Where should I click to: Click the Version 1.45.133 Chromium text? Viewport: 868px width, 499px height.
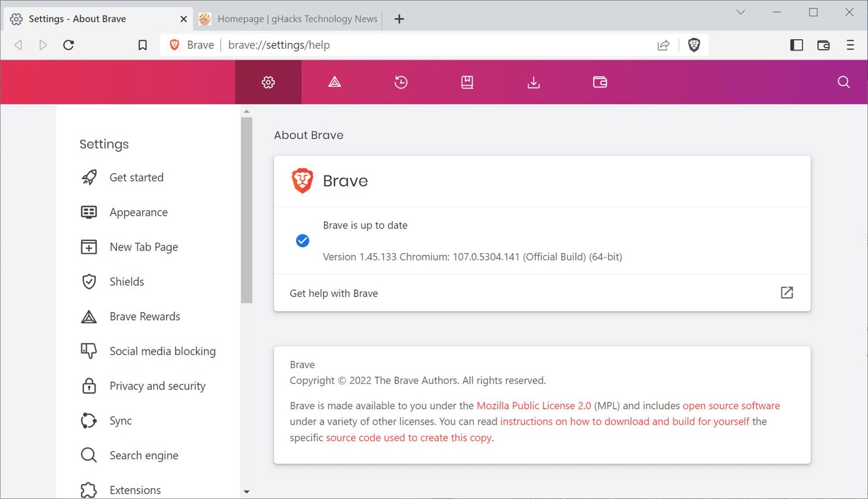pyautogui.click(x=472, y=257)
